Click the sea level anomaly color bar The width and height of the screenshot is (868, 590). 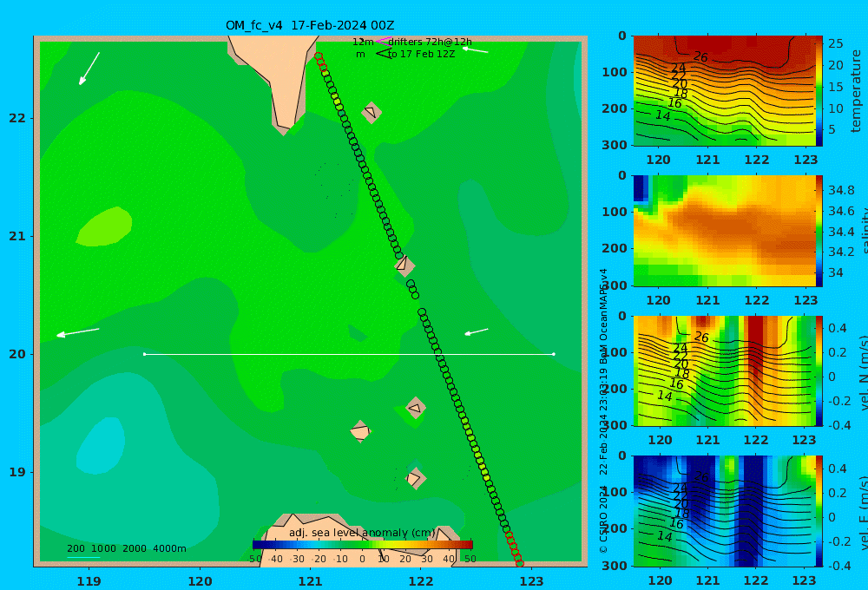click(363, 545)
